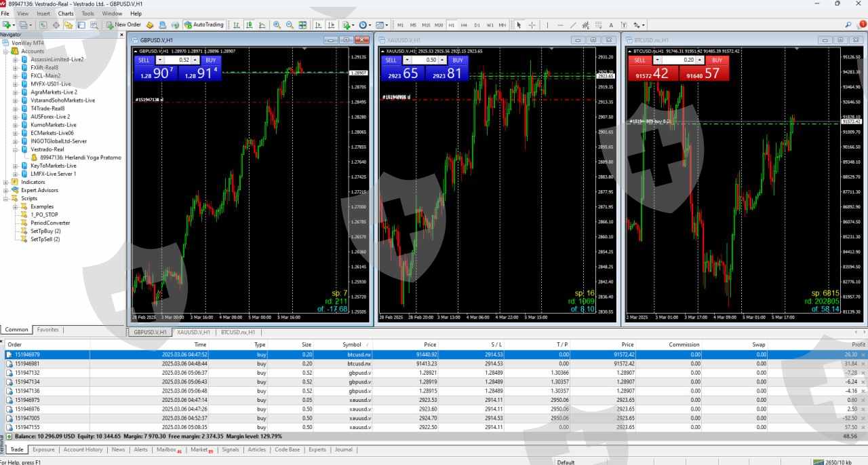Switch to the D1 timeframe
The height and width of the screenshot is (465, 868).
(477, 25)
